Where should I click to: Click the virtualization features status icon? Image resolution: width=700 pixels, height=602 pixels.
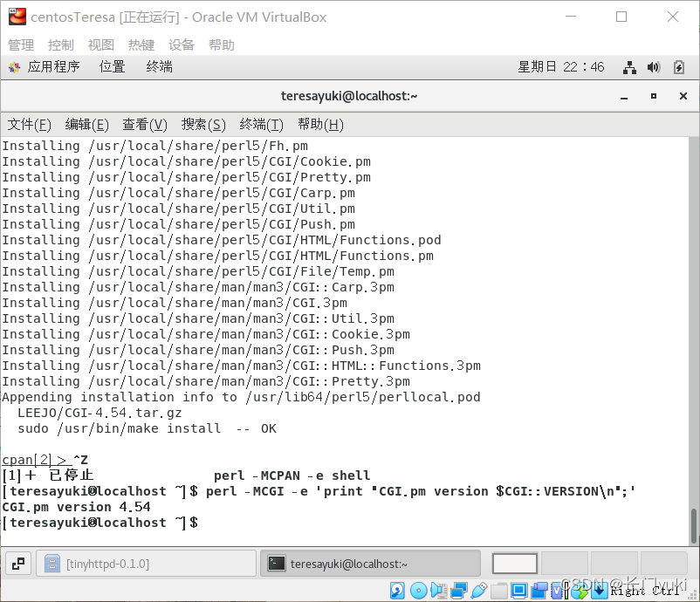[556, 591]
